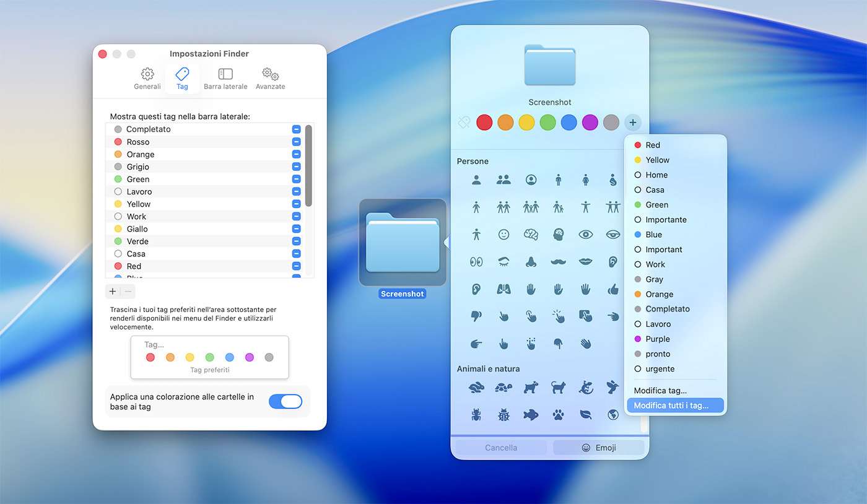Screen dimensions: 867x504
Task: Toggle sidebar checkbox for the Grigio tag
Action: pos(297,167)
